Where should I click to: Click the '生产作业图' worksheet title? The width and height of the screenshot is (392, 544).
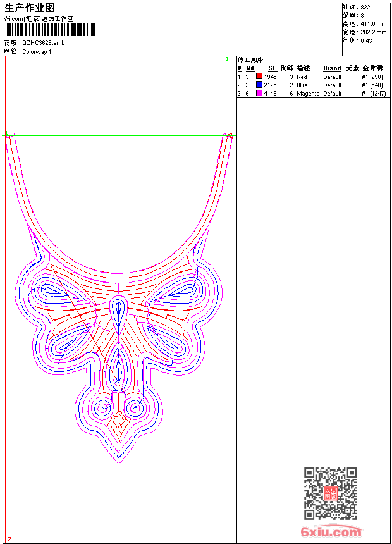click(30, 8)
